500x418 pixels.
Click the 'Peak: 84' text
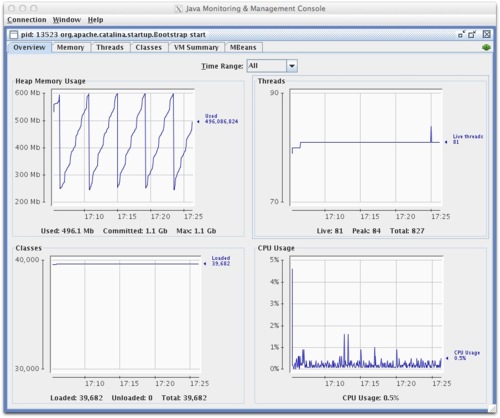366,231
